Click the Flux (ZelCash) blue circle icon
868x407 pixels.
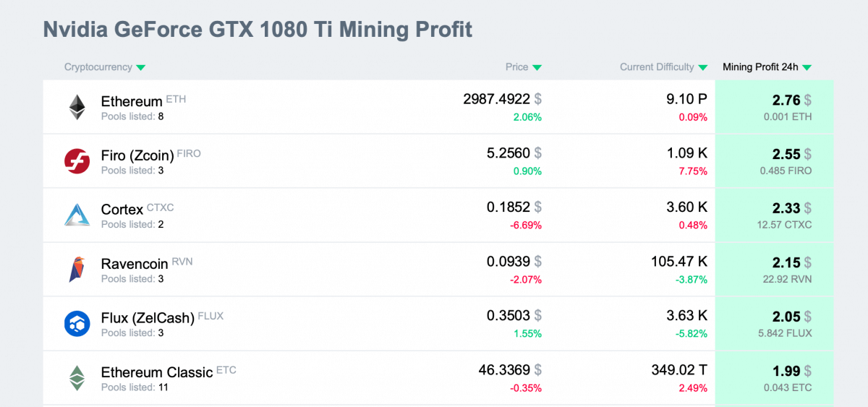77,324
